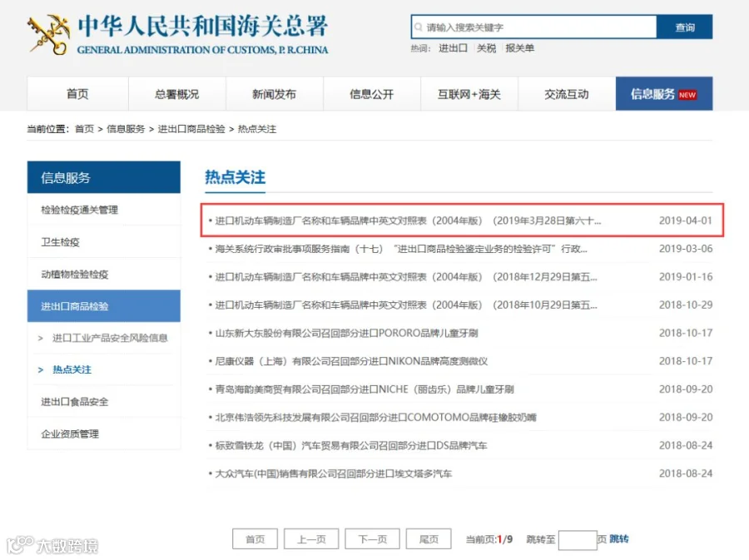Open NIKON 高度测微仪 recall notice
The width and height of the screenshot is (749, 560).
click(x=351, y=361)
